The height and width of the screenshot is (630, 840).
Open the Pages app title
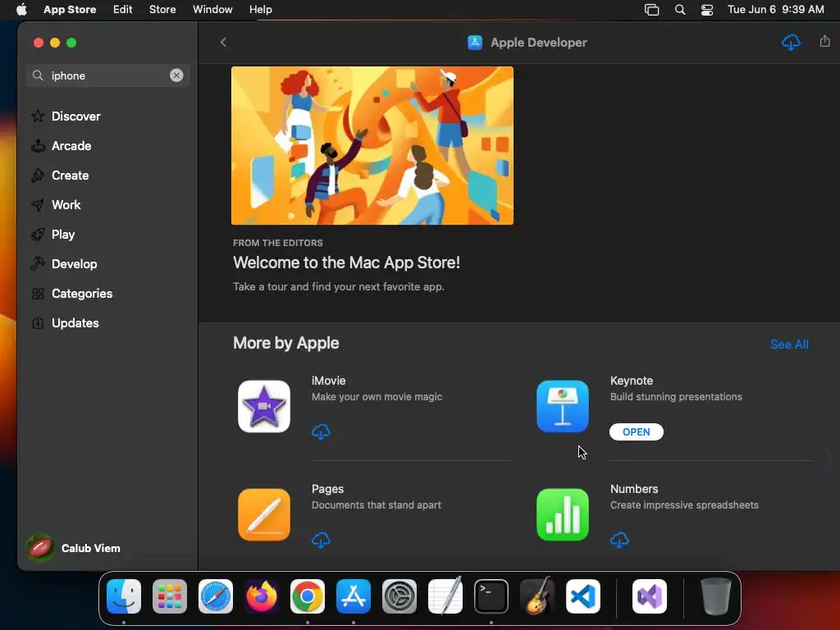327,489
